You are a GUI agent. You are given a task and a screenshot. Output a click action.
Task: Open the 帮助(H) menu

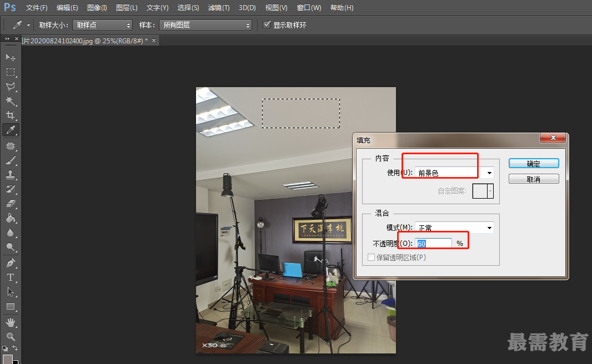pyautogui.click(x=342, y=8)
